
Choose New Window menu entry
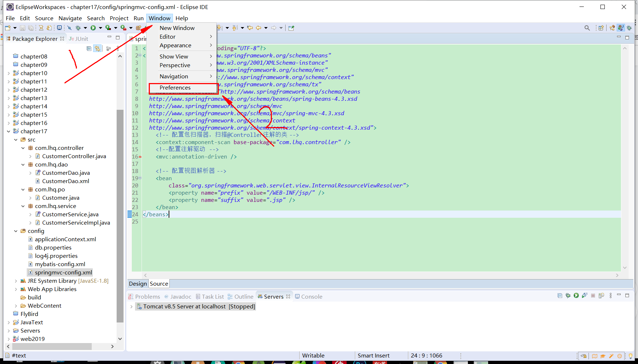click(x=182, y=28)
